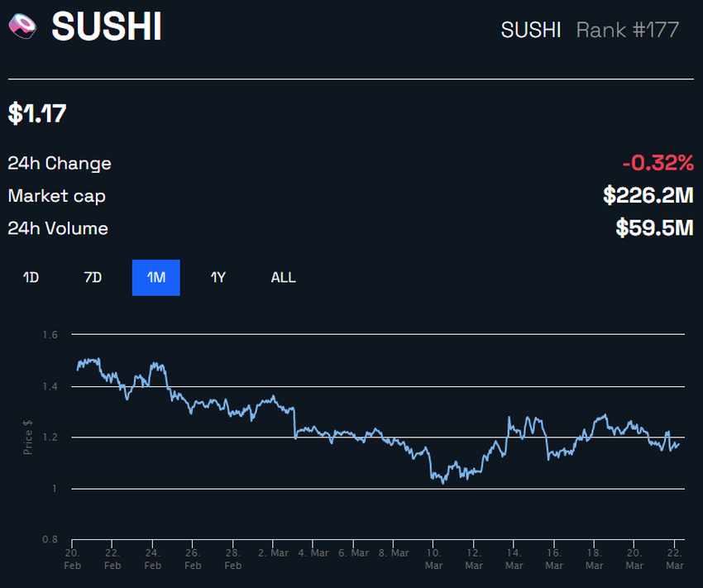The image size is (703, 588).
Task: Click the 10. Mar axis date marker
Action: click(x=433, y=559)
